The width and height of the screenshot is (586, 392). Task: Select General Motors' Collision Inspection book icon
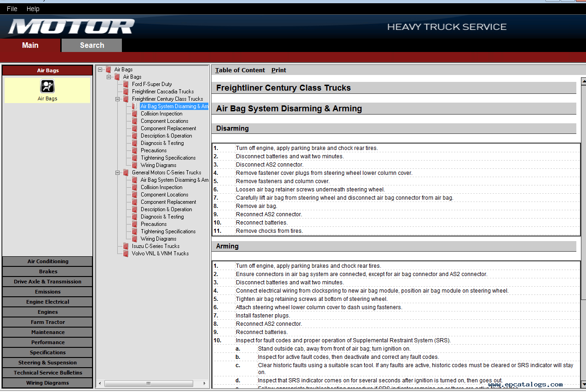[x=134, y=187]
